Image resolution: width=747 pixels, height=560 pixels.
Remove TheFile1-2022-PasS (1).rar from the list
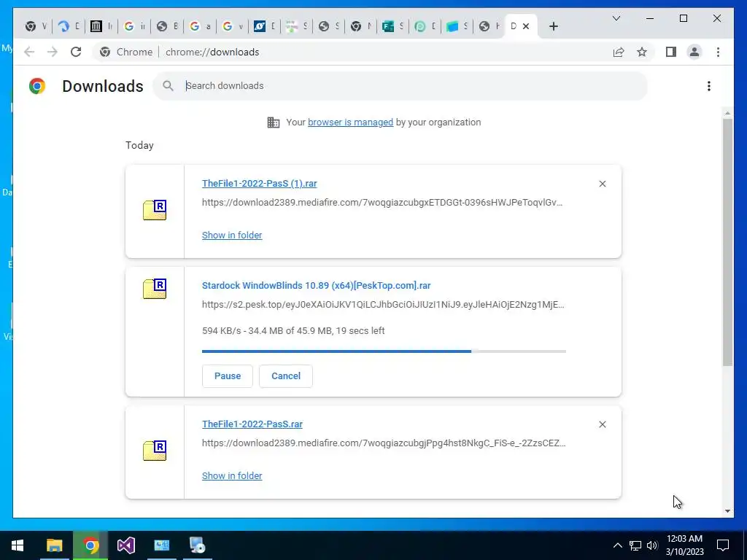[602, 184]
